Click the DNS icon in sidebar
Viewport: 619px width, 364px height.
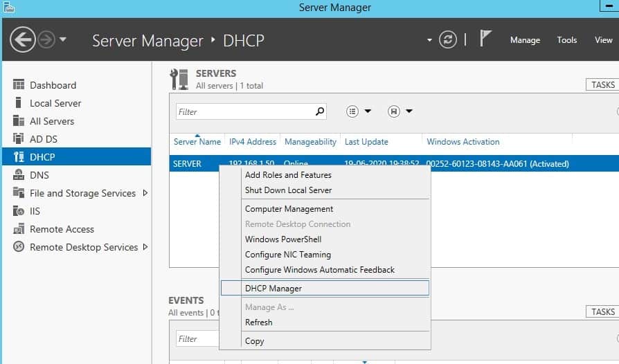point(19,174)
